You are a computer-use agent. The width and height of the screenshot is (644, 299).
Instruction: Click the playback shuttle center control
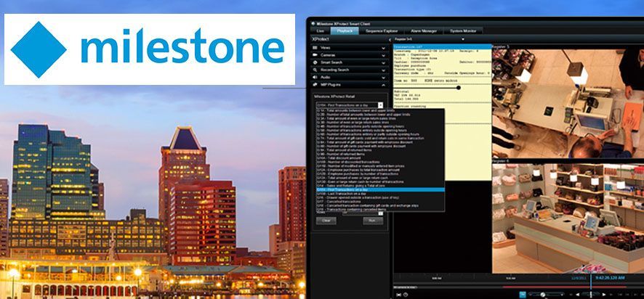(x=591, y=295)
